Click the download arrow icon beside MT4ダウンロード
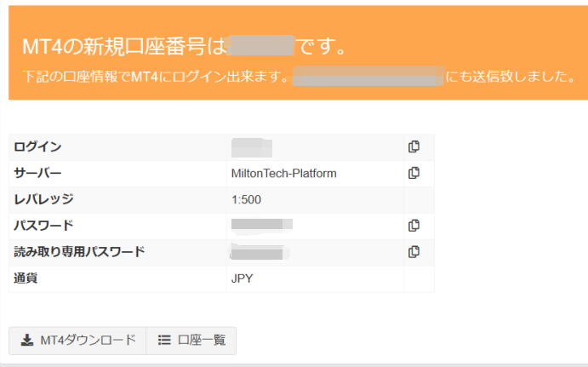Viewport: 588px width, 367px height. click(26, 340)
